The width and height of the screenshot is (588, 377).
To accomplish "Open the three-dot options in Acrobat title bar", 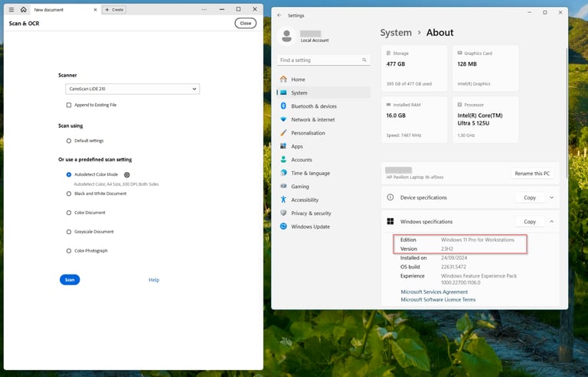I will pyautogui.click(x=204, y=9).
